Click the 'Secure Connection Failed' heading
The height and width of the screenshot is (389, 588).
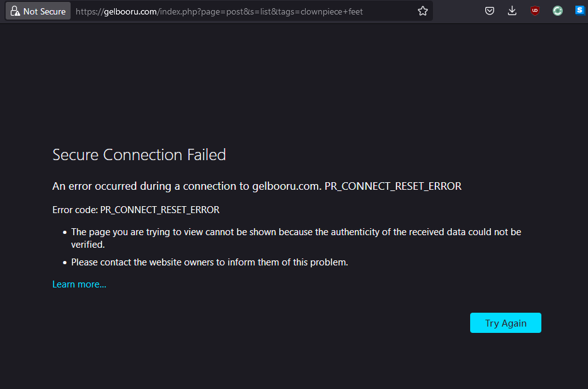coord(139,154)
